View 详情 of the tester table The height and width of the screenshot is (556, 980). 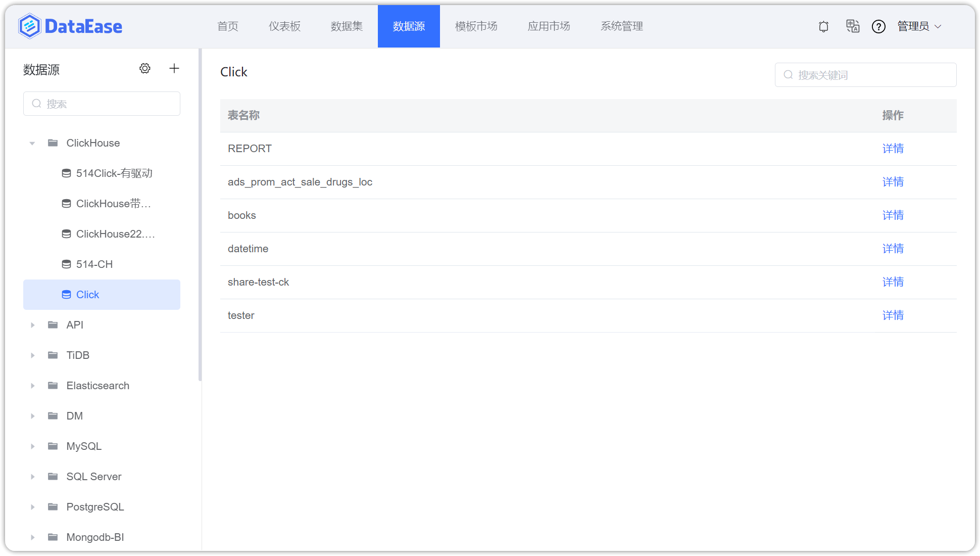[893, 315]
